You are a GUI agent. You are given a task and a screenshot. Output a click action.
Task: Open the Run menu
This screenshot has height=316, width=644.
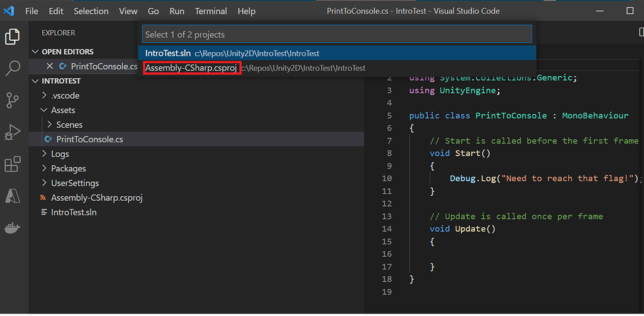point(177,11)
